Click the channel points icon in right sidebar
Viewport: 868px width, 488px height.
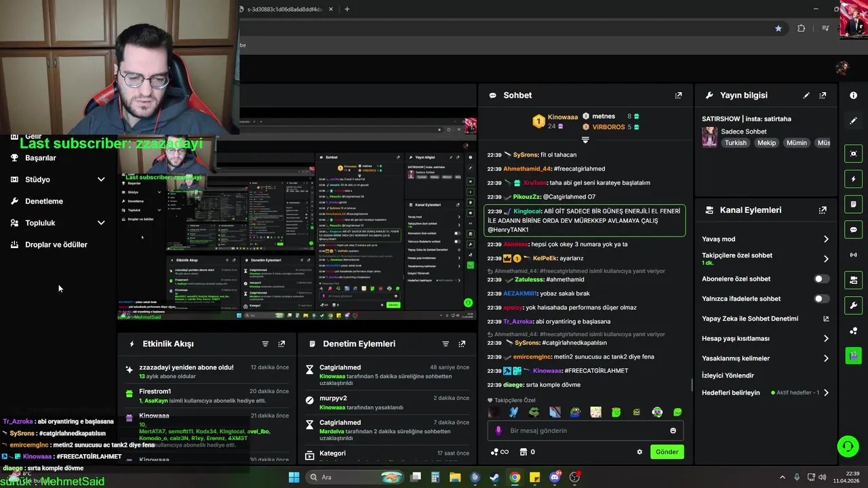pos(854,331)
